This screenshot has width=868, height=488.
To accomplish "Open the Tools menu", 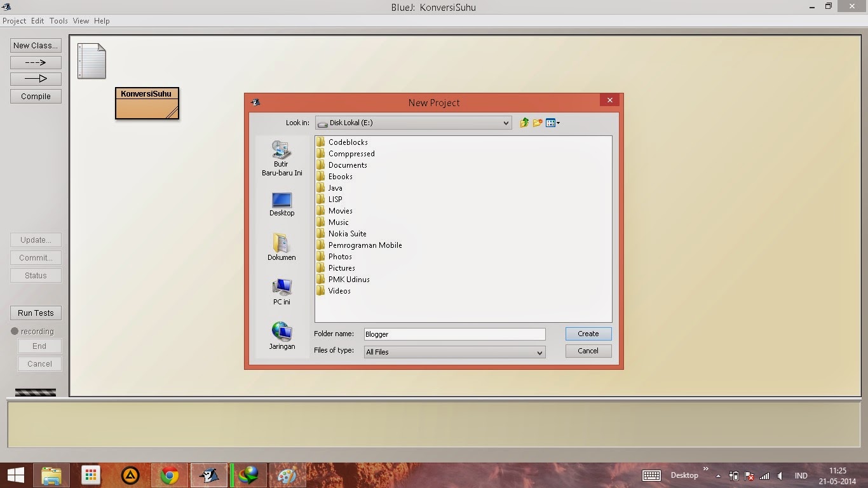I will click(58, 21).
